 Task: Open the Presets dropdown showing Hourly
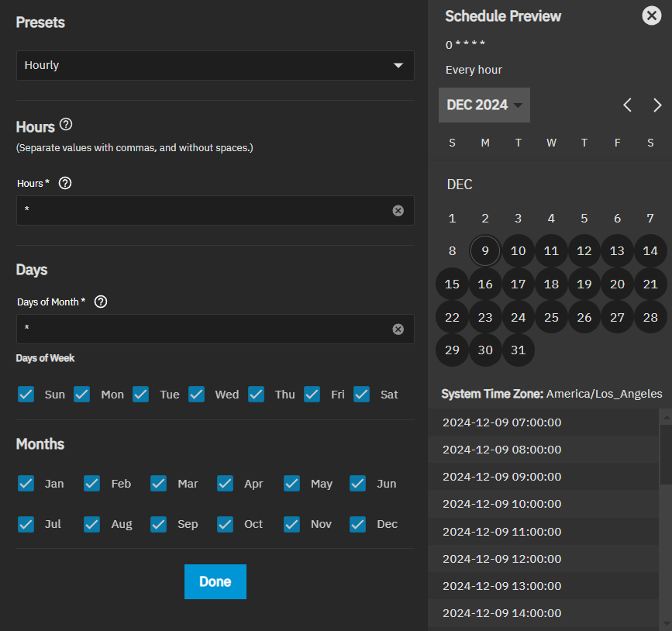[x=215, y=65]
